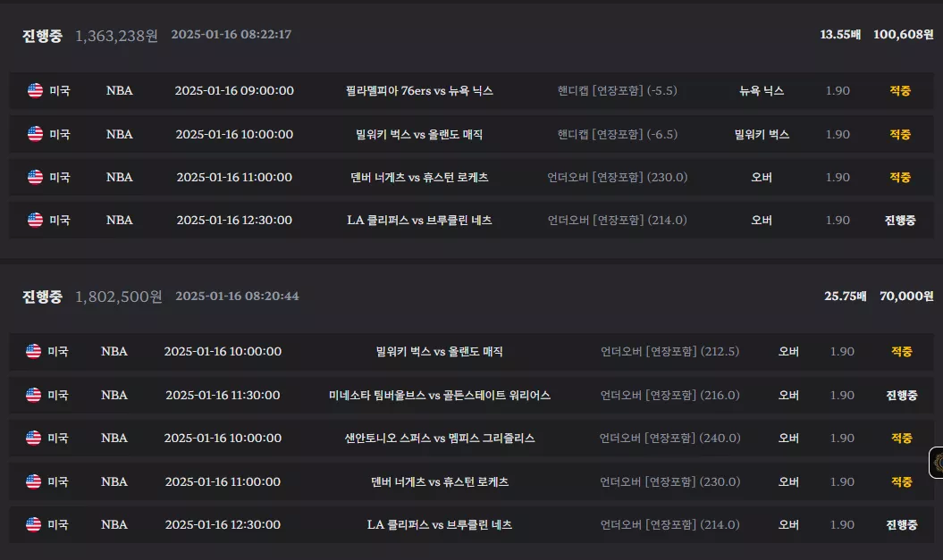Open the 필라델피아 76ers vs 뉴욕 닉스 match
This screenshot has width=943, height=560.
[419, 91]
